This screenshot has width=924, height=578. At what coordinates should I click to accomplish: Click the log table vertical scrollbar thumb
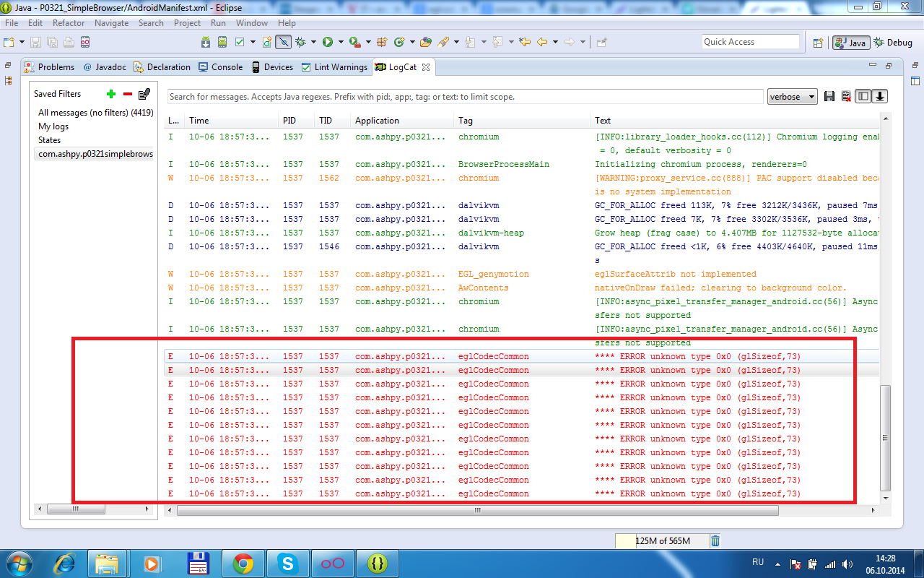886,438
